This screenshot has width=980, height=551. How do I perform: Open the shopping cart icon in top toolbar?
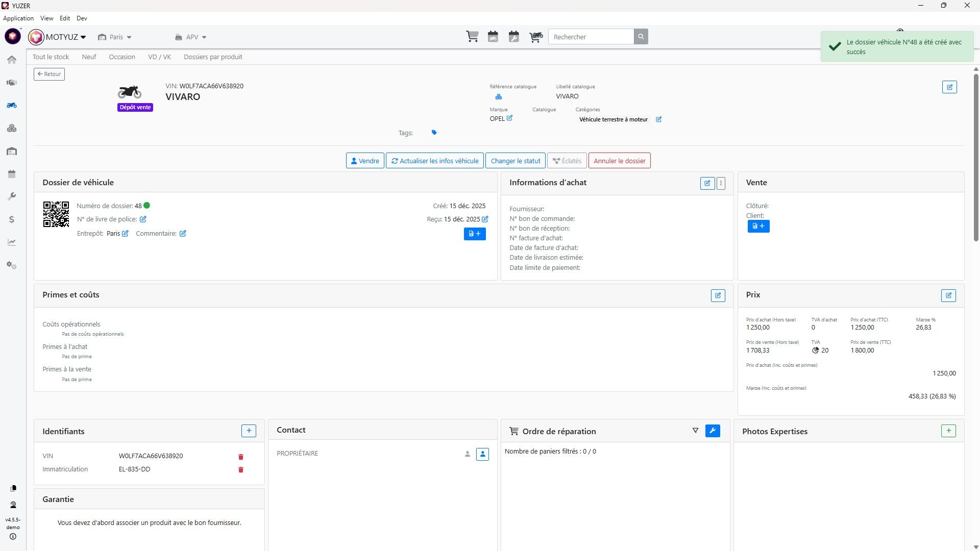pyautogui.click(x=472, y=37)
